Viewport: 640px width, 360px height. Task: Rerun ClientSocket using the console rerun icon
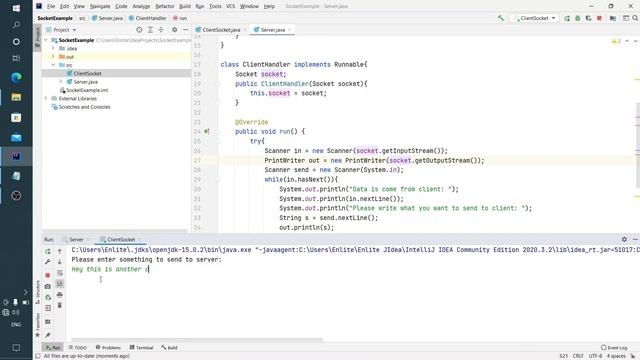pyautogui.click(x=48, y=251)
